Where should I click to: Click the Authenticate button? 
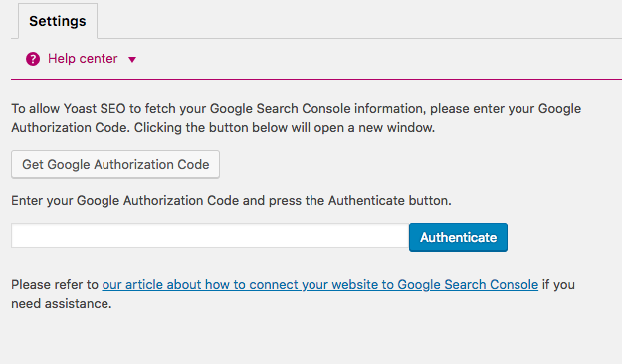click(x=458, y=237)
